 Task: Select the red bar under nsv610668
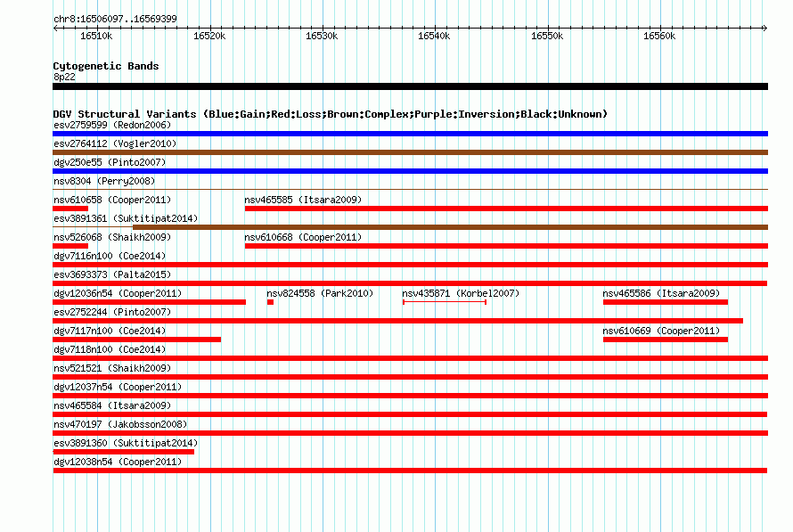click(506, 246)
